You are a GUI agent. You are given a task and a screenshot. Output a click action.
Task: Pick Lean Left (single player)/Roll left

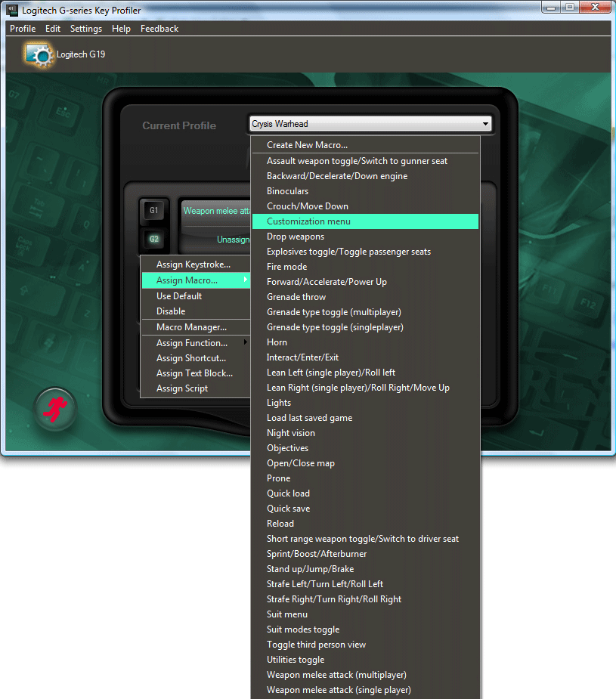click(x=366, y=373)
